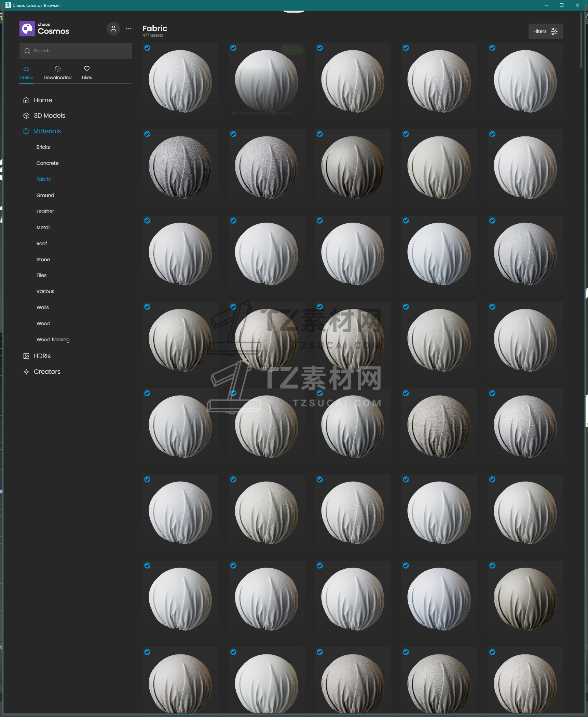The height and width of the screenshot is (717, 588).
Task: Click the 'Plain White Sheer 3769679 28cm' label
Action: [262, 113]
